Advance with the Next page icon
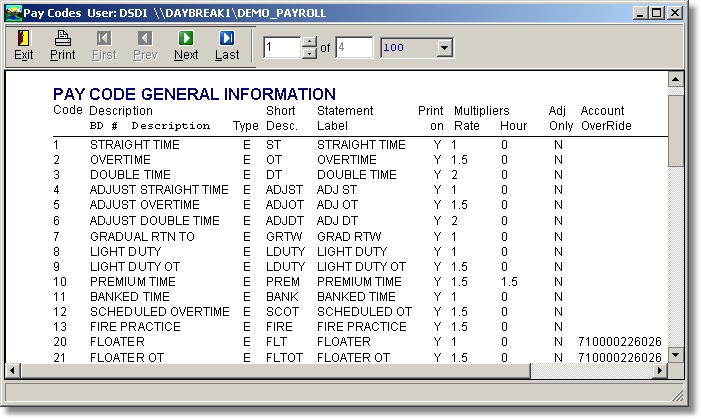Screen dimensions: 701x419 click(x=186, y=39)
